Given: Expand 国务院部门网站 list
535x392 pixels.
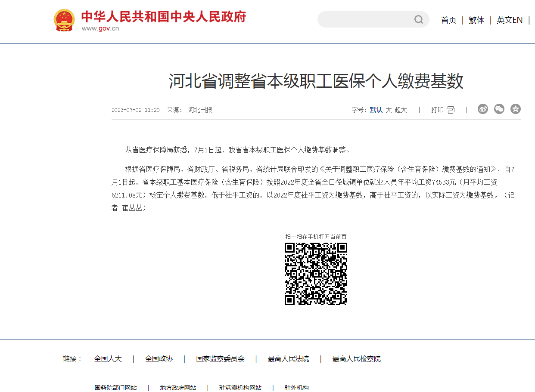Looking at the screenshot, I should (x=116, y=388).
